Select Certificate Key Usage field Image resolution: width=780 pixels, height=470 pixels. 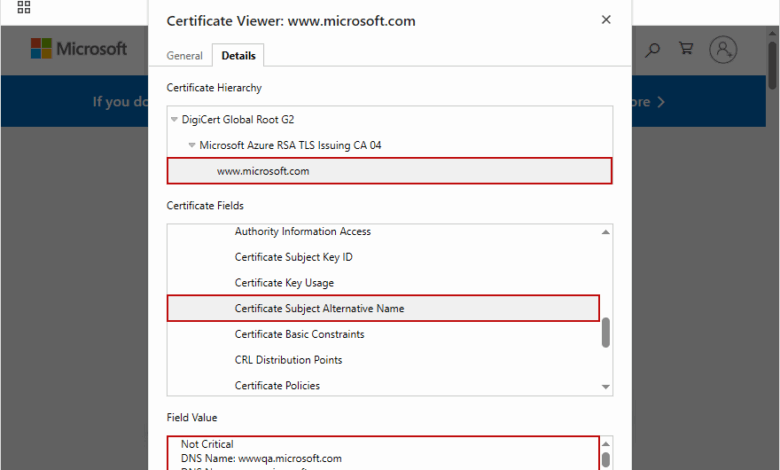tap(284, 283)
